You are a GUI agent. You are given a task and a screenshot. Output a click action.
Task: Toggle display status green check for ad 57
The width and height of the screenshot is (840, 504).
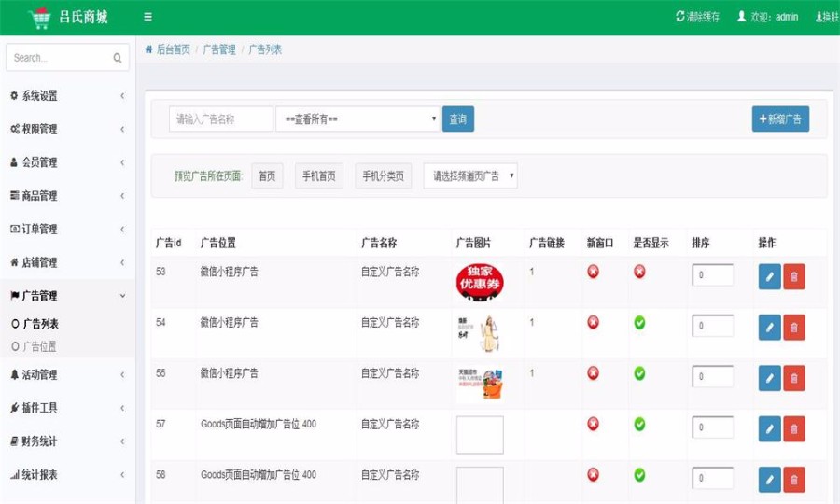click(x=639, y=424)
